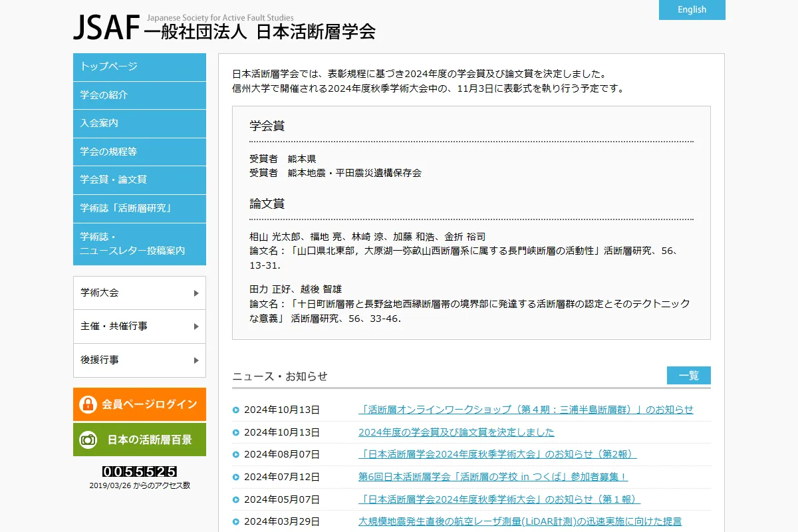The height and width of the screenshot is (532, 798).
Task: Click 受賞者 熊本県 line
Action: [x=283, y=159]
